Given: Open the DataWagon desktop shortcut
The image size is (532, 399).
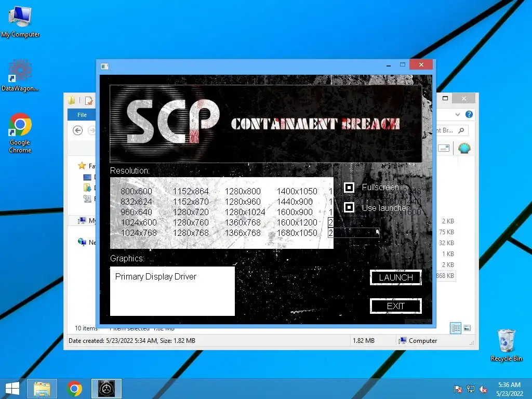Looking at the screenshot, I should [x=20, y=76].
